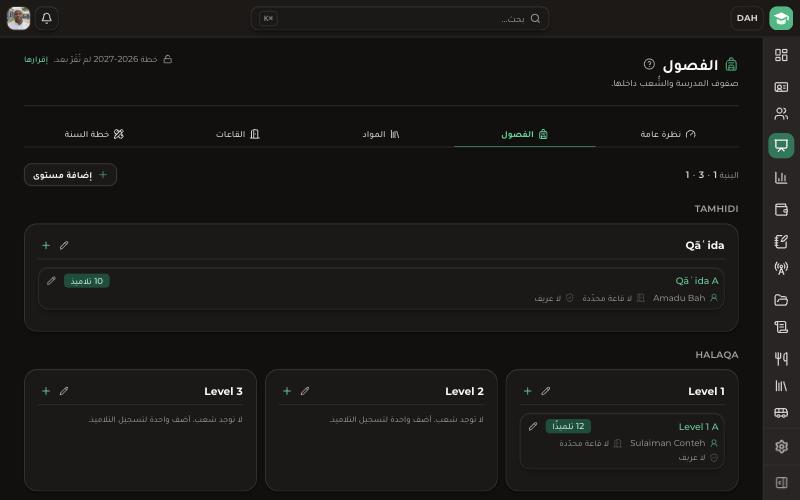
Task: Open the خطة السنة tab
Action: 95,134
